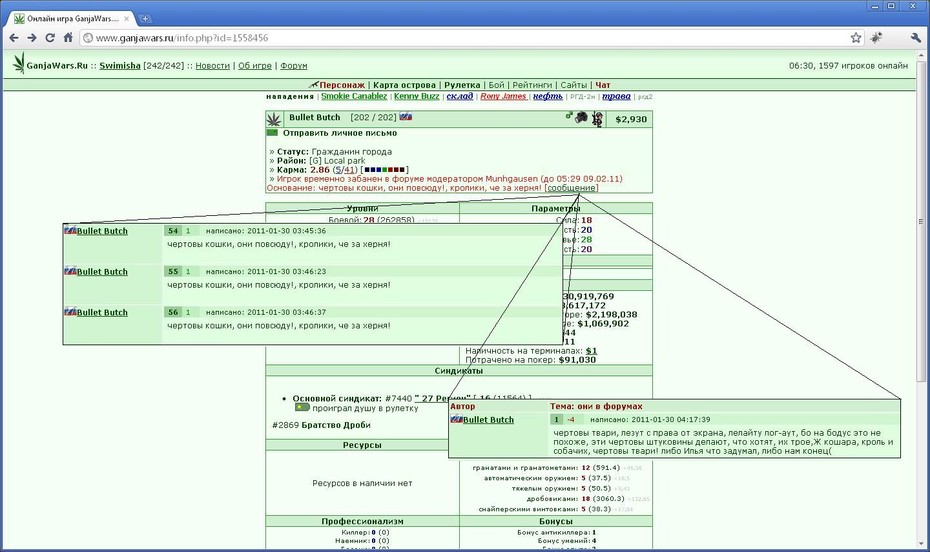Close the GanjaWars browser tab
Screen dimensions: 930x552
click(126, 19)
